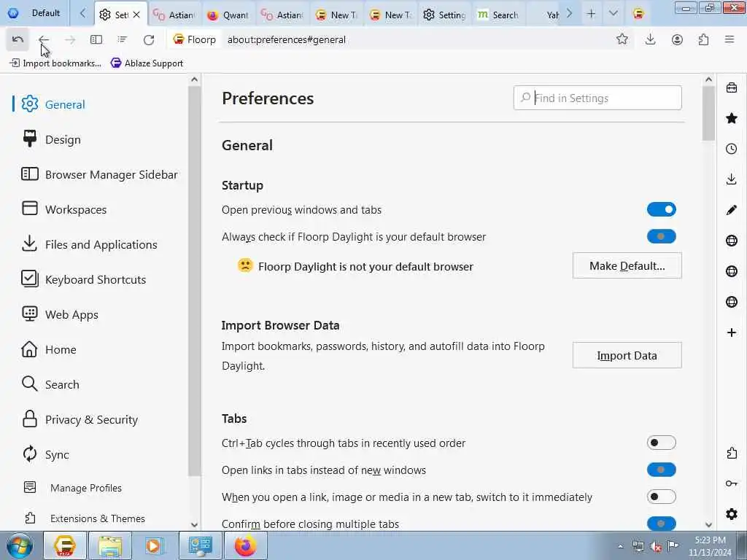The width and height of the screenshot is (747, 560).
Task: Open history clock in right sidebar
Action: point(732,149)
